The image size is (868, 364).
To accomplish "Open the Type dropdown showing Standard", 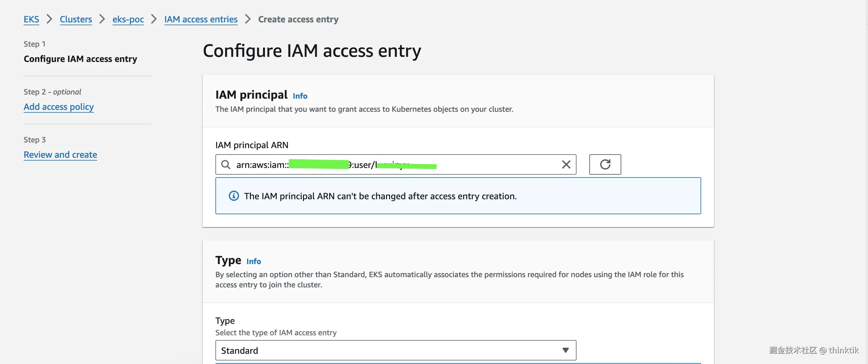I will tap(395, 350).
